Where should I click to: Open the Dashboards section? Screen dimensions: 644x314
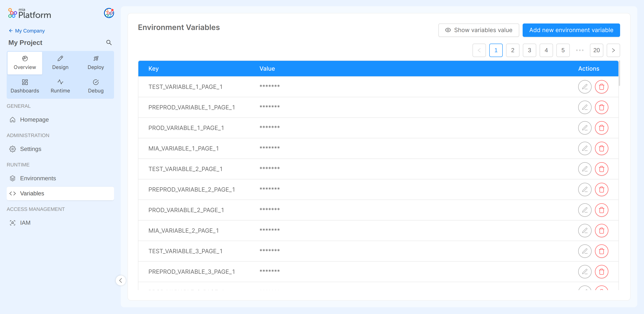click(x=25, y=86)
